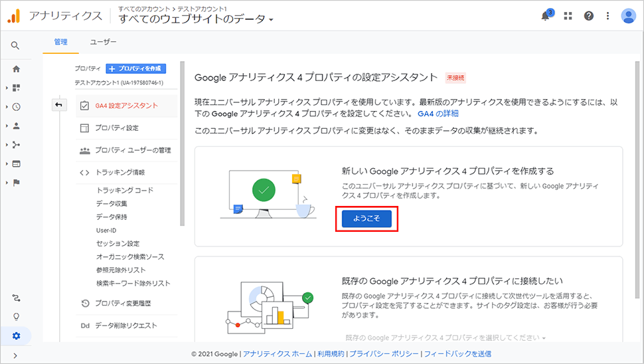Open Audience person icon in sidebar
The image size is (644, 364).
point(17,126)
